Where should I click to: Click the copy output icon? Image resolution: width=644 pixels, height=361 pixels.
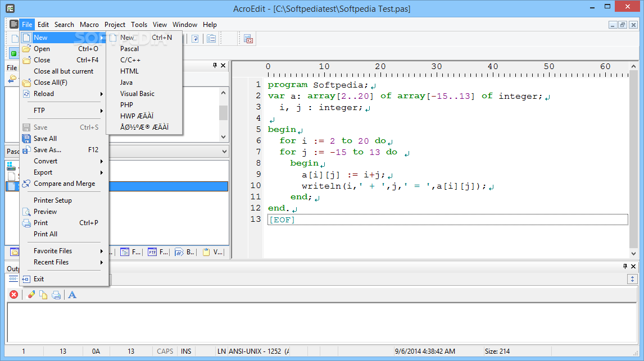pyautogui.click(x=43, y=295)
